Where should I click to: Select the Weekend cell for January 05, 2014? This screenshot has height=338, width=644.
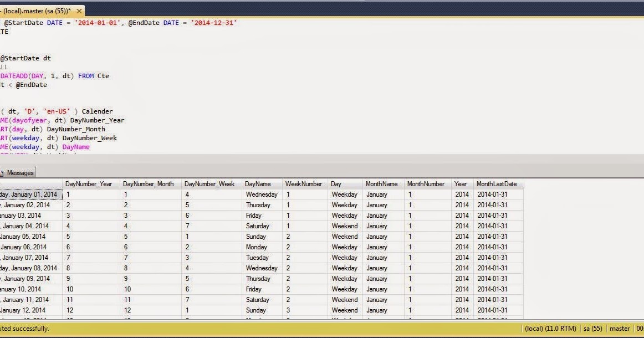(344, 236)
